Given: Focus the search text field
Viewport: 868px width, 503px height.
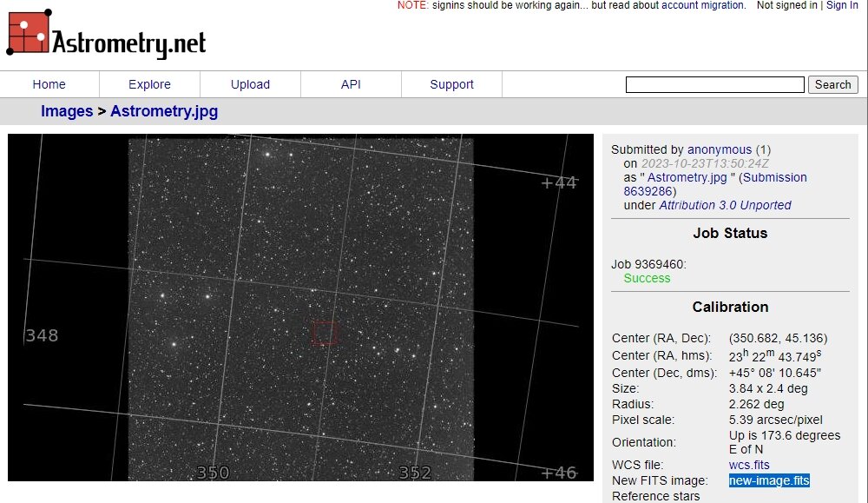Looking at the screenshot, I should pyautogui.click(x=714, y=85).
